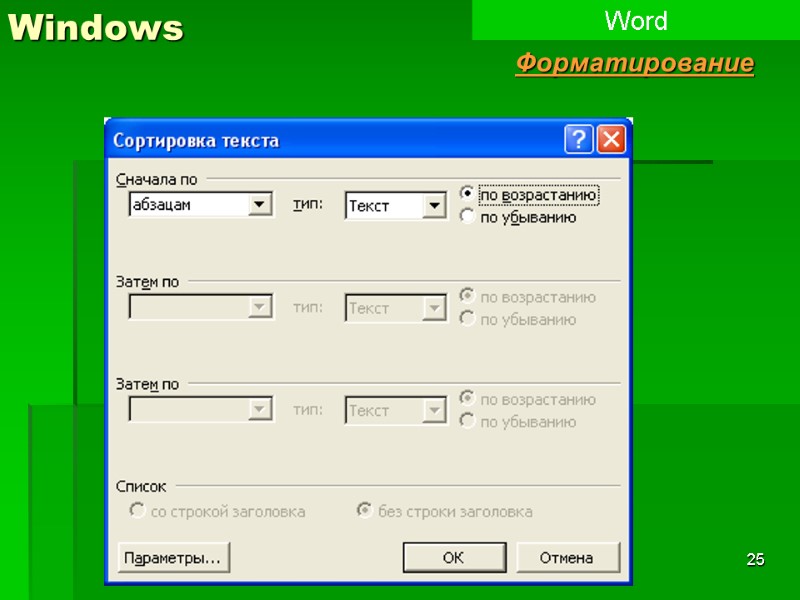Select по возрастанию in Сначала по section

coord(529,194)
